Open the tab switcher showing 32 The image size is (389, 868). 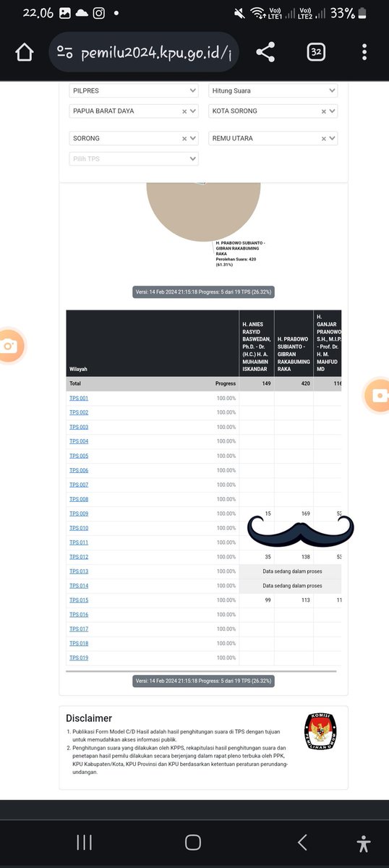click(316, 52)
